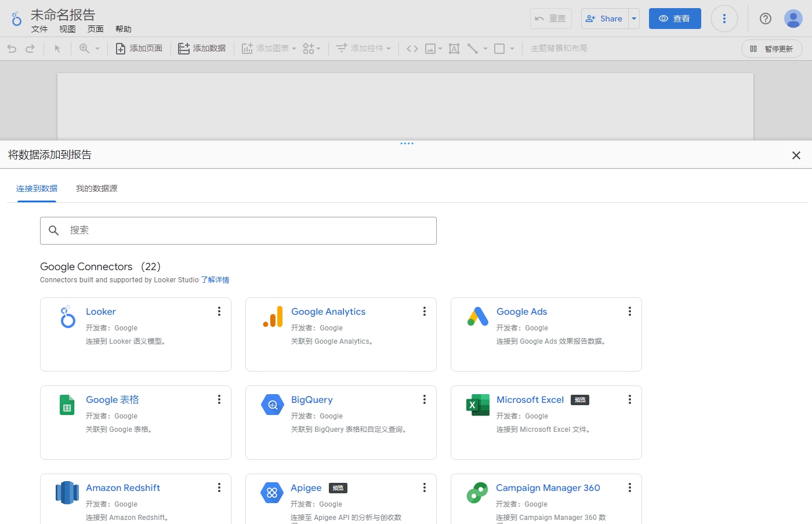Click the 搜索 connector search field
812x524 pixels.
pyautogui.click(x=238, y=231)
